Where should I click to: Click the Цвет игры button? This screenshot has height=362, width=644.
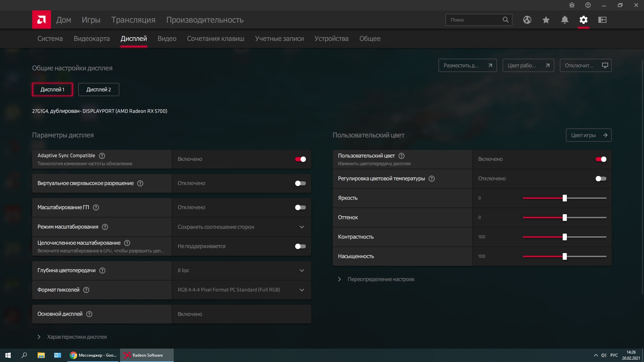tap(588, 135)
